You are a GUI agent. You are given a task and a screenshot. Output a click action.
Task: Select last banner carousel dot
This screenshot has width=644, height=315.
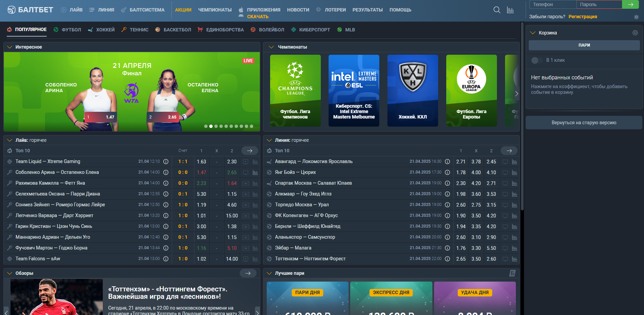[x=252, y=126]
